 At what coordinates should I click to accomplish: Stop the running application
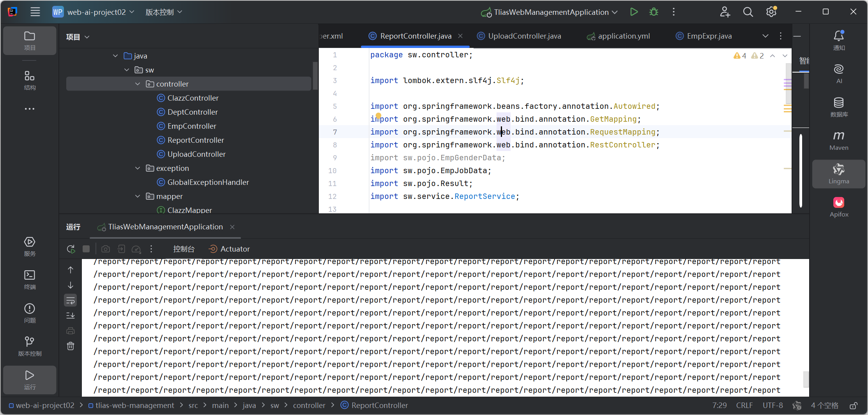[86, 249]
